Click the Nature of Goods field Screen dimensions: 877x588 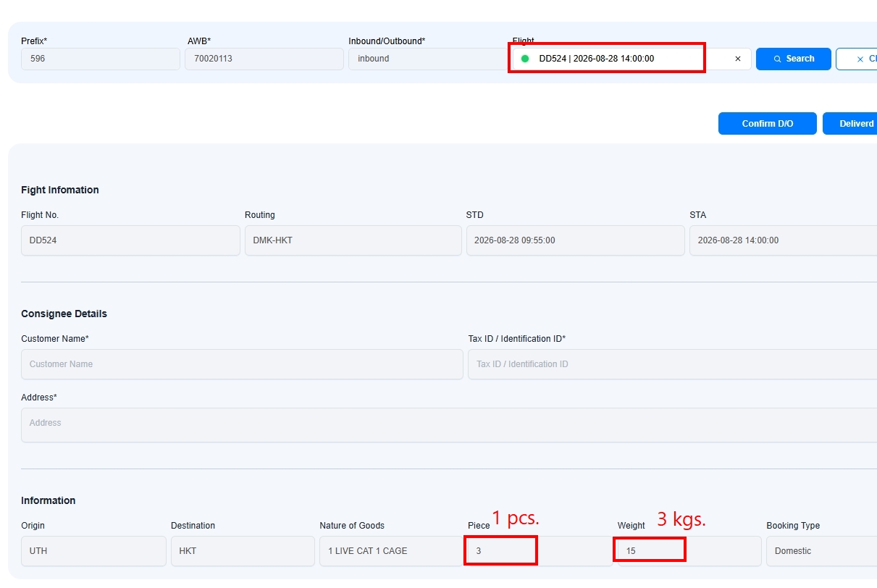point(391,551)
